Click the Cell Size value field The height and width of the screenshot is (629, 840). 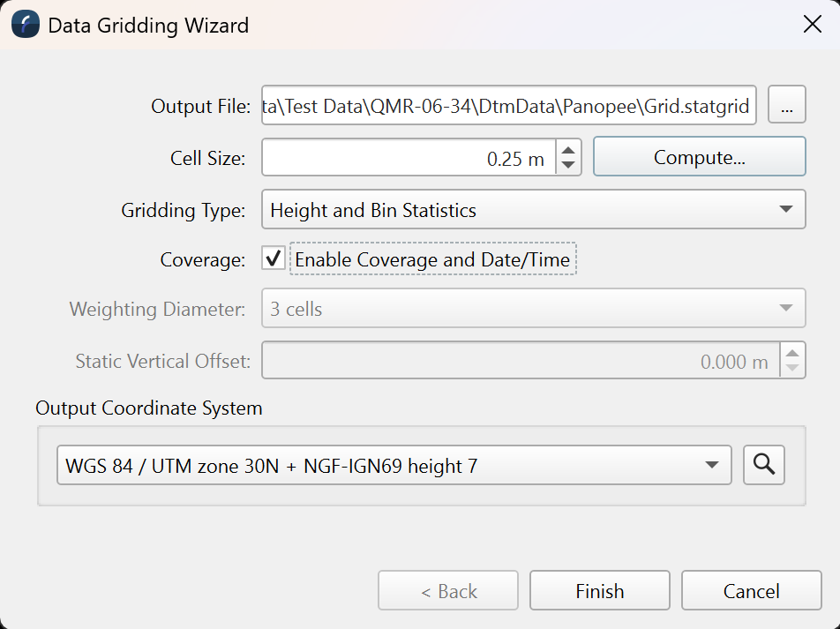(409, 158)
